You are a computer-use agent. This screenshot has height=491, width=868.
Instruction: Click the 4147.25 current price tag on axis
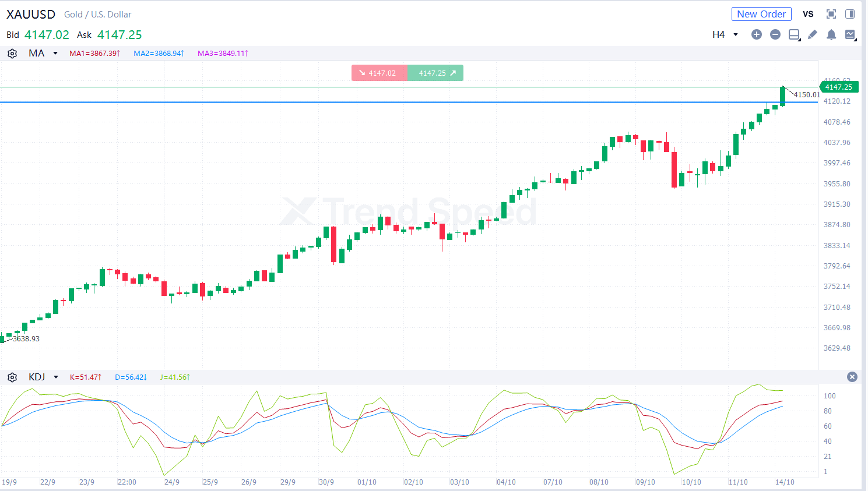click(838, 87)
